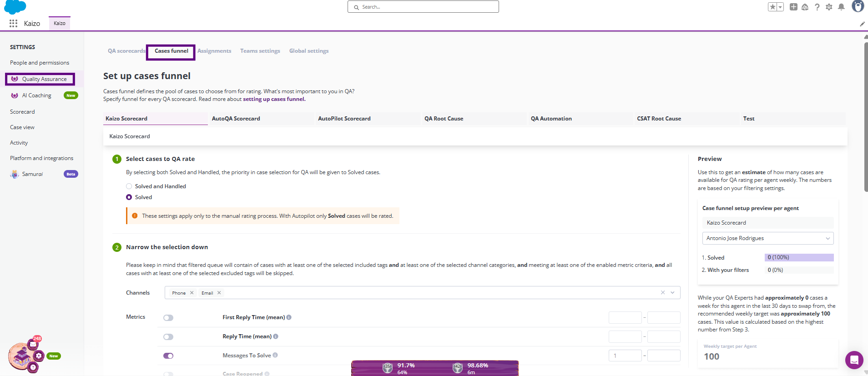868x376 pixels.
Task: Open the Salesforce App Launcher grid
Action: click(13, 23)
